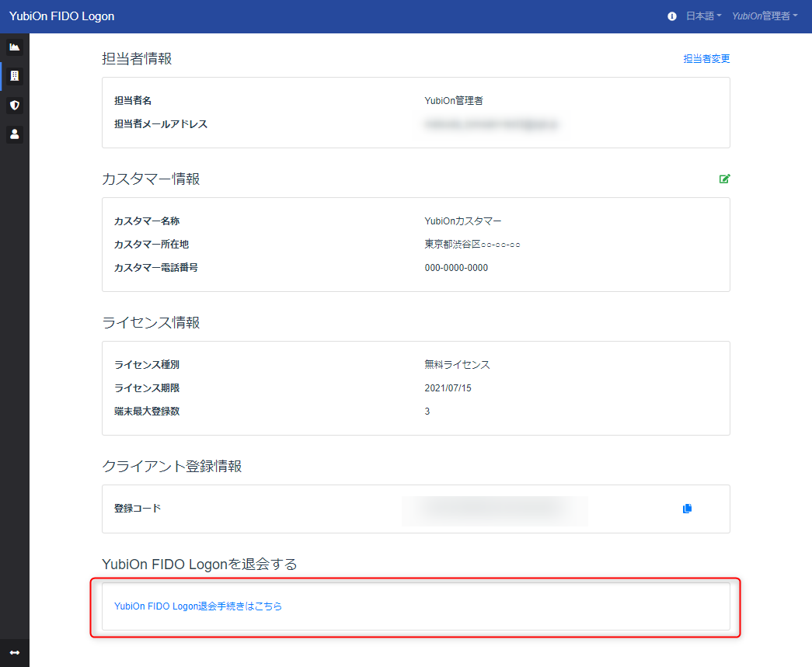Click the クライアント登録情報 heading
This screenshot has width=812, height=667.
coord(172,466)
